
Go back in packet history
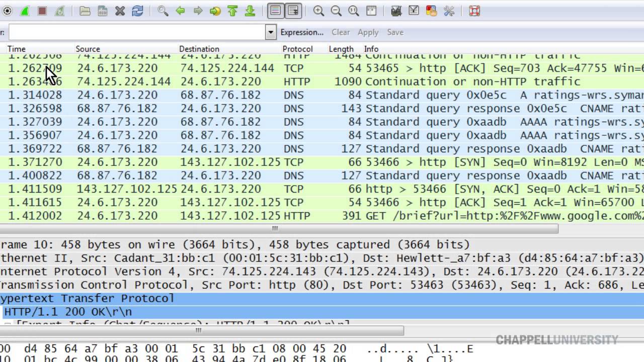181,11
